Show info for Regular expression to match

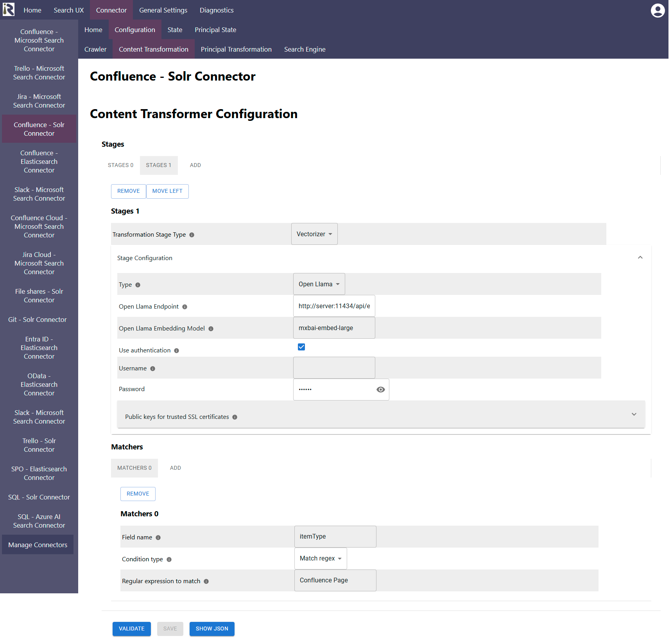[x=206, y=582]
